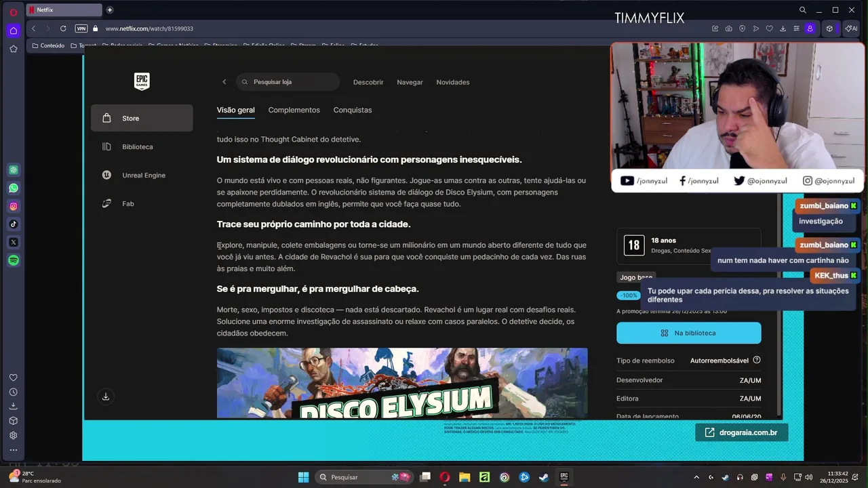Image resolution: width=868 pixels, height=488 pixels.
Task: Open more options dots in Opera sidebar
Action: click(13, 449)
